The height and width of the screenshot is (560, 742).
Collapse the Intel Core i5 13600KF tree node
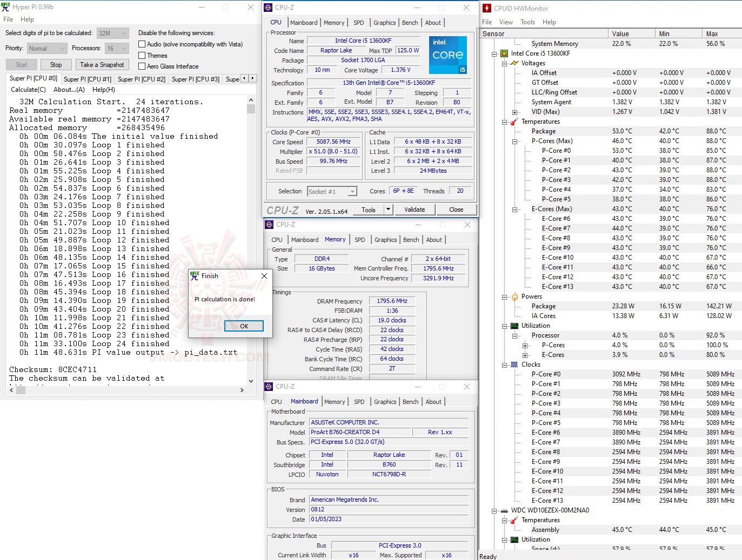(494, 53)
